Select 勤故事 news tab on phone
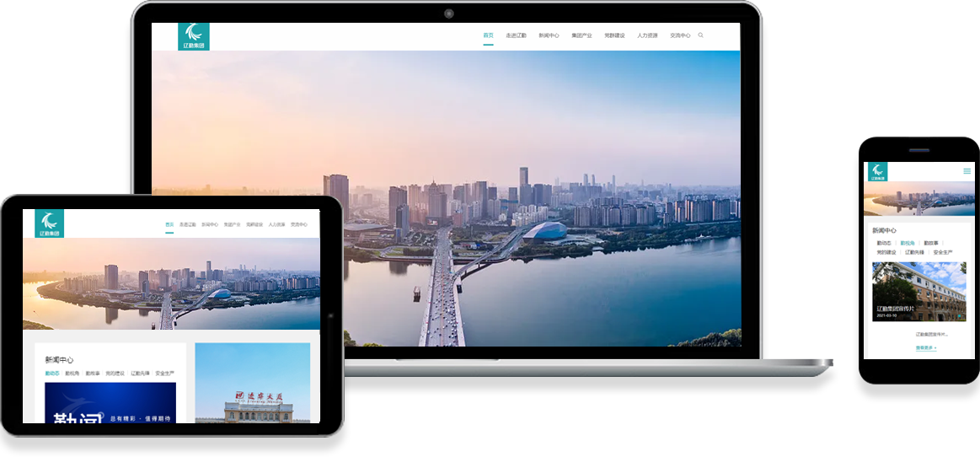Screen dimensions: 980x457 (931, 243)
